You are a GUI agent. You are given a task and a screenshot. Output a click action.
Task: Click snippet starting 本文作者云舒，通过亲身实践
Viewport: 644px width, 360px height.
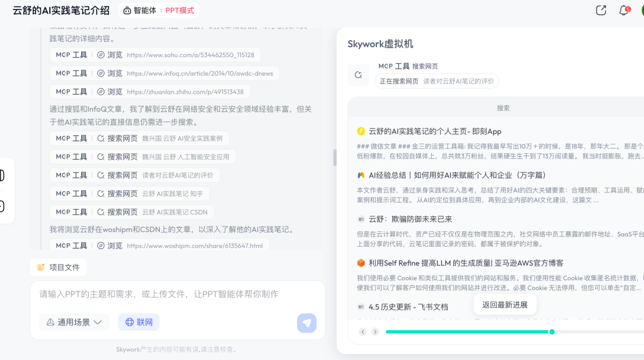(500, 195)
